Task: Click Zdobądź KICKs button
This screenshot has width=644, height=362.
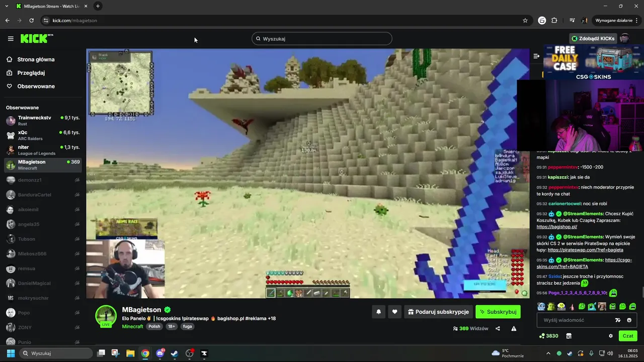Action: [x=593, y=39]
